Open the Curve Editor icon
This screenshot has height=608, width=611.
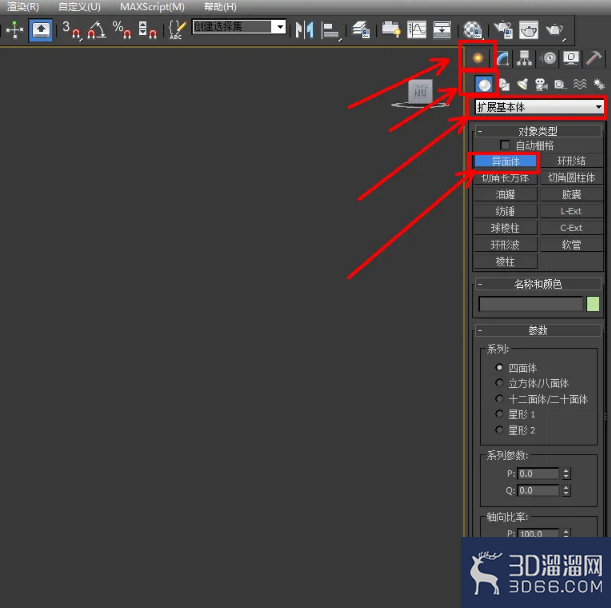point(417,30)
